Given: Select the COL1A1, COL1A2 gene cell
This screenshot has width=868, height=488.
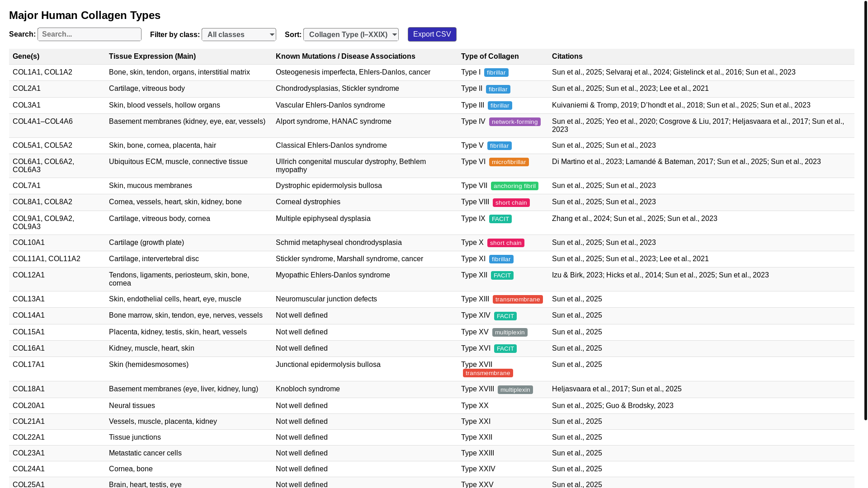Looking at the screenshot, I should pos(57,72).
